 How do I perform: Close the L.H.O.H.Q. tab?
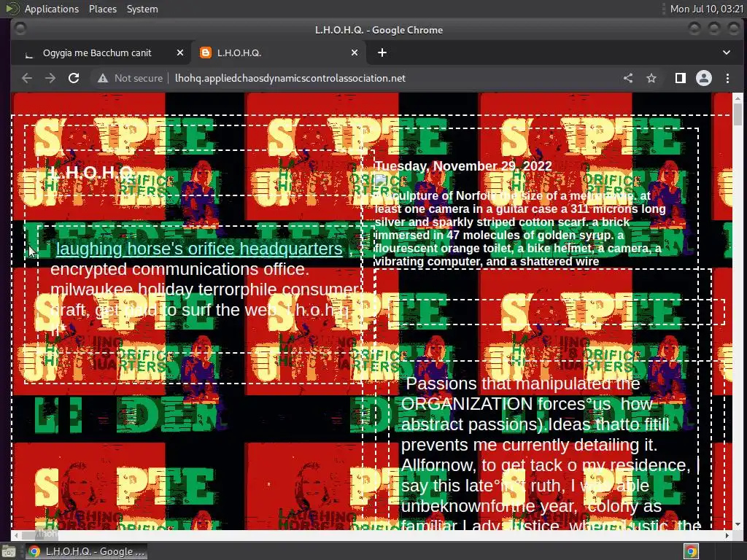pos(355,52)
